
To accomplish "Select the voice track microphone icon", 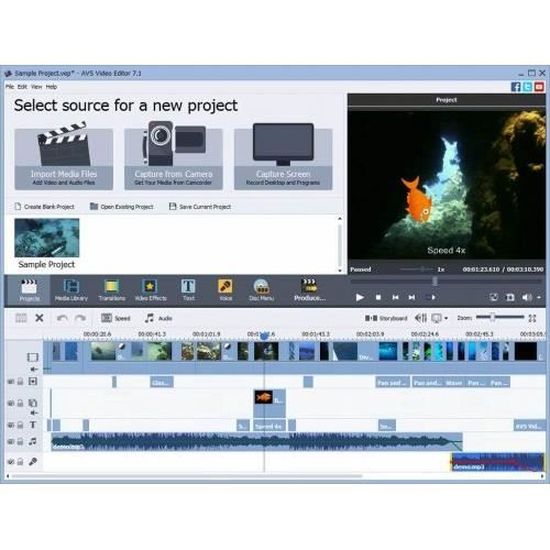I will click(33, 462).
